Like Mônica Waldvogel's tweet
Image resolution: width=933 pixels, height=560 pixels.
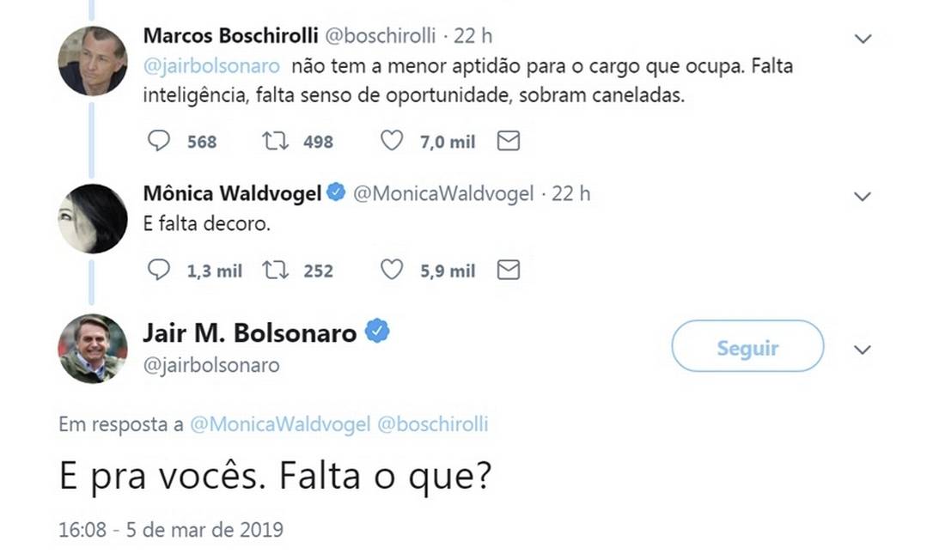coord(392,271)
